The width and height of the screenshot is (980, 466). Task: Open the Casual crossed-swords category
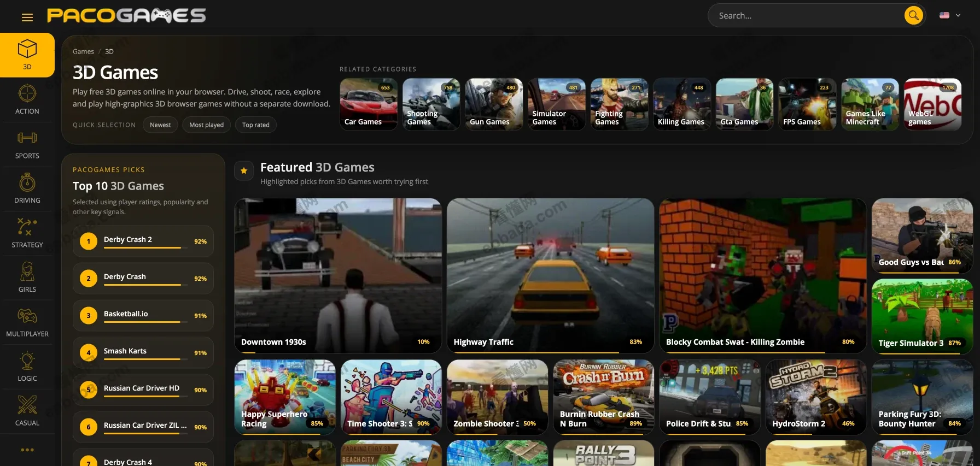click(27, 411)
